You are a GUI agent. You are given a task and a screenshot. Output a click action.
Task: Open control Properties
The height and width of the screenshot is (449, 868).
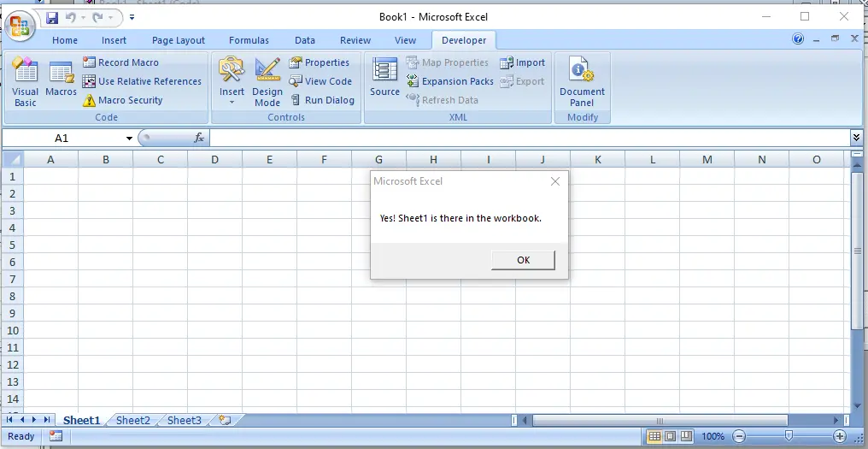pos(320,62)
